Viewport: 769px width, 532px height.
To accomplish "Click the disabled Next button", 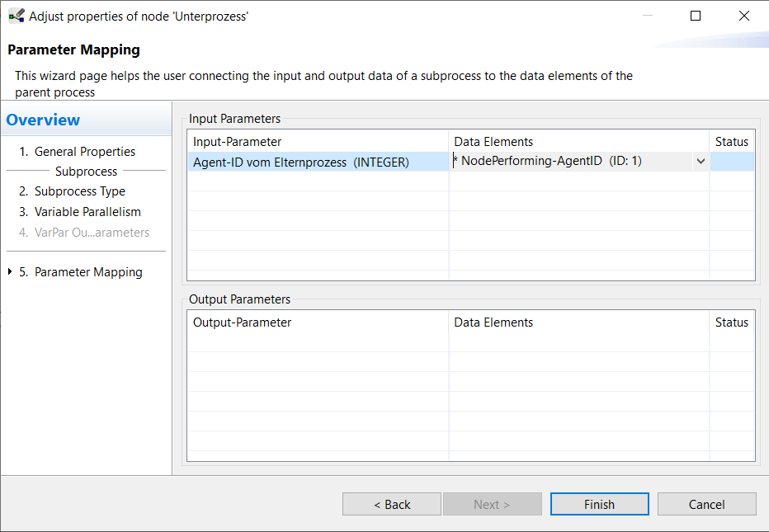I will pyautogui.click(x=492, y=504).
